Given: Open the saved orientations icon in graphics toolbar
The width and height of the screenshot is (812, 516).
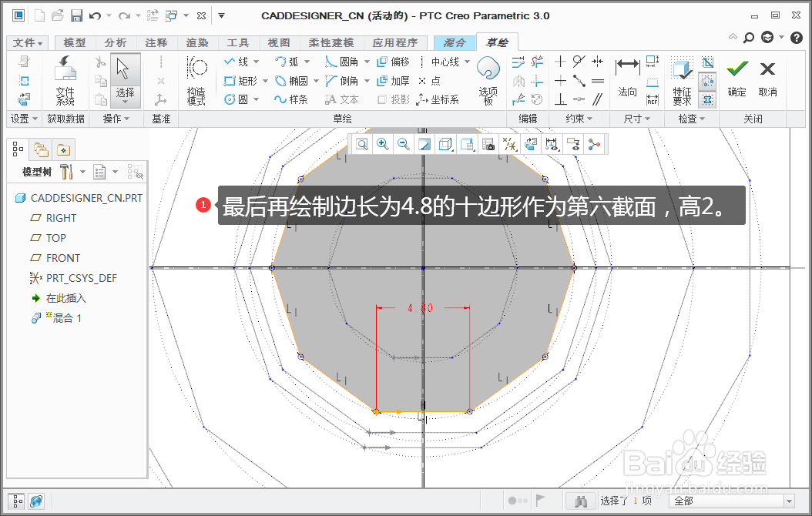Looking at the screenshot, I should tap(467, 144).
